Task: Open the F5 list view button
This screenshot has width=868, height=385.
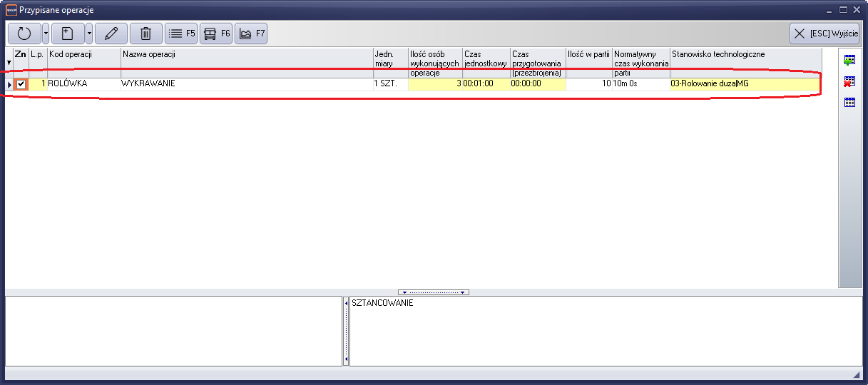Action: pos(181,34)
